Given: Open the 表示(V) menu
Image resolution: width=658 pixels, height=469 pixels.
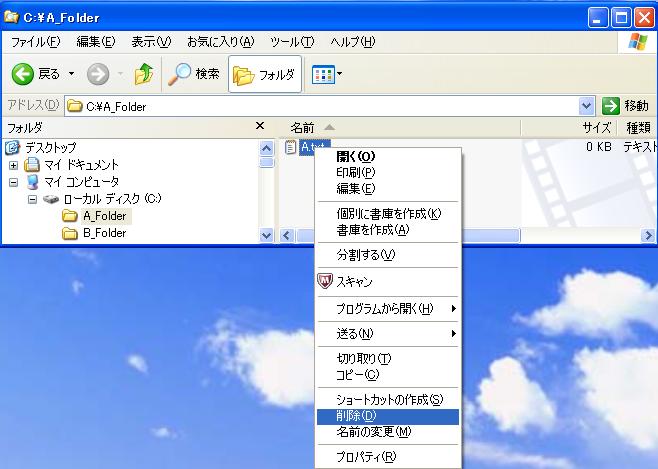Looking at the screenshot, I should coord(151,42).
